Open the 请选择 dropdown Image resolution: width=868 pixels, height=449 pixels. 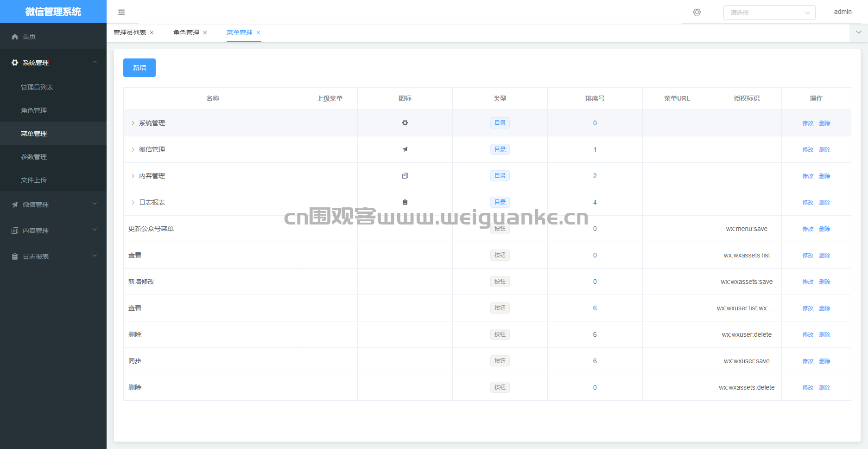[769, 13]
